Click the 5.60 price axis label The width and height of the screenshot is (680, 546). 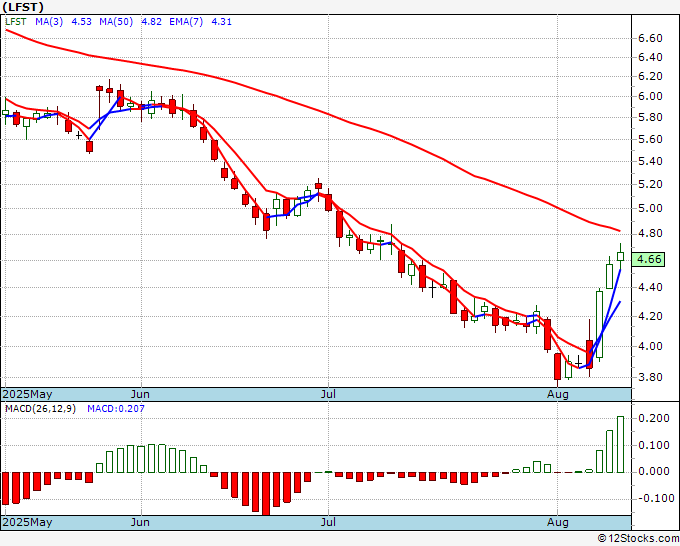click(650, 139)
